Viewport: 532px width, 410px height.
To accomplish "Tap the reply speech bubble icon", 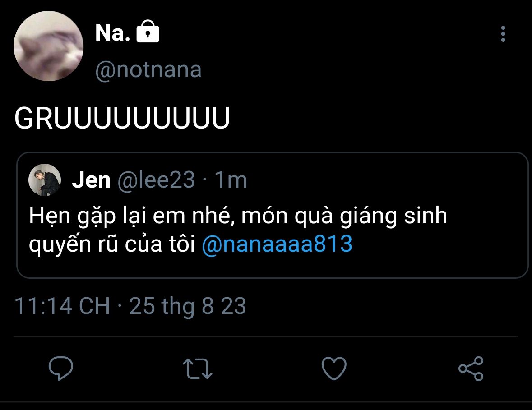I will click(x=60, y=369).
